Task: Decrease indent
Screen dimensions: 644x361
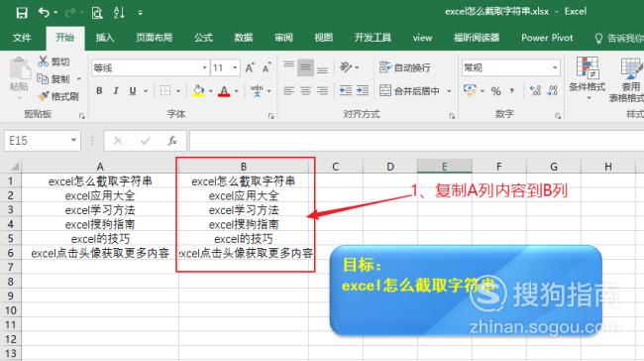Action: click(x=346, y=91)
